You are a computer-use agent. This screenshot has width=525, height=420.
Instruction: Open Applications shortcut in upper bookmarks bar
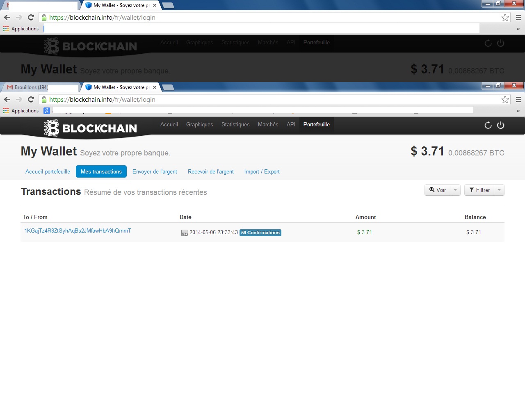pos(21,28)
